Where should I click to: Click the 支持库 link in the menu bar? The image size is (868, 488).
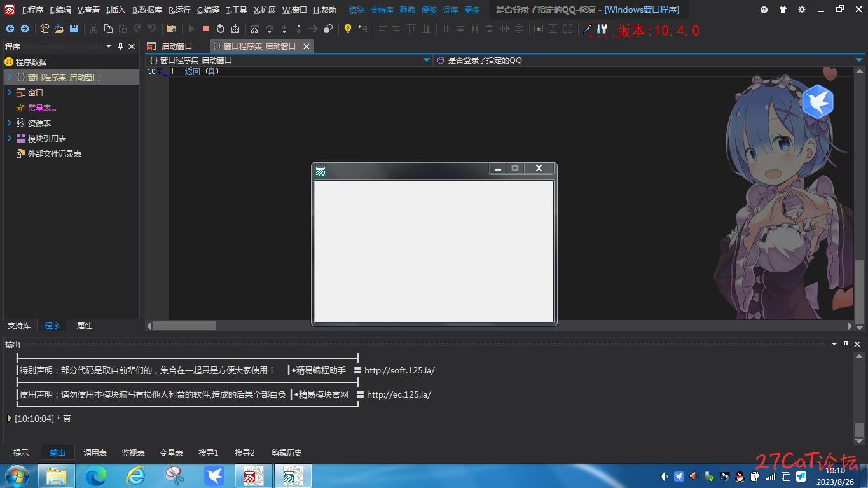tap(382, 10)
